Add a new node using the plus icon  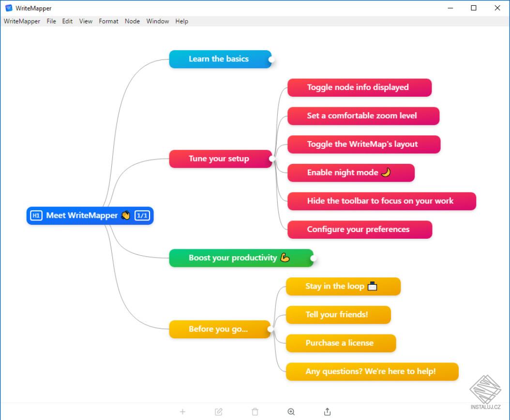[x=182, y=411]
